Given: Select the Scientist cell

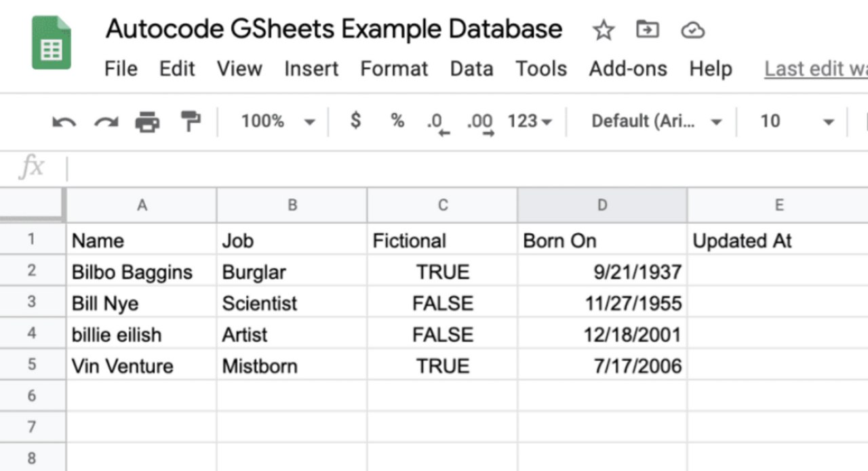Looking at the screenshot, I should tap(292, 302).
